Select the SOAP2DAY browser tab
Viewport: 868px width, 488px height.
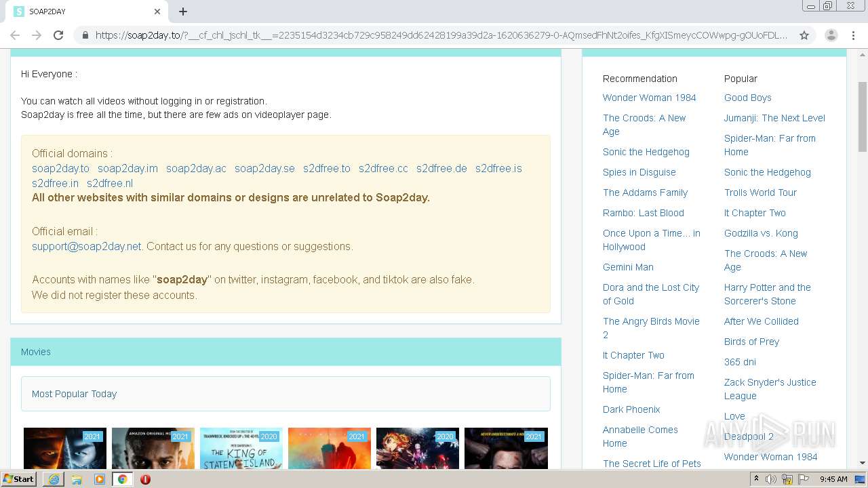(87, 12)
